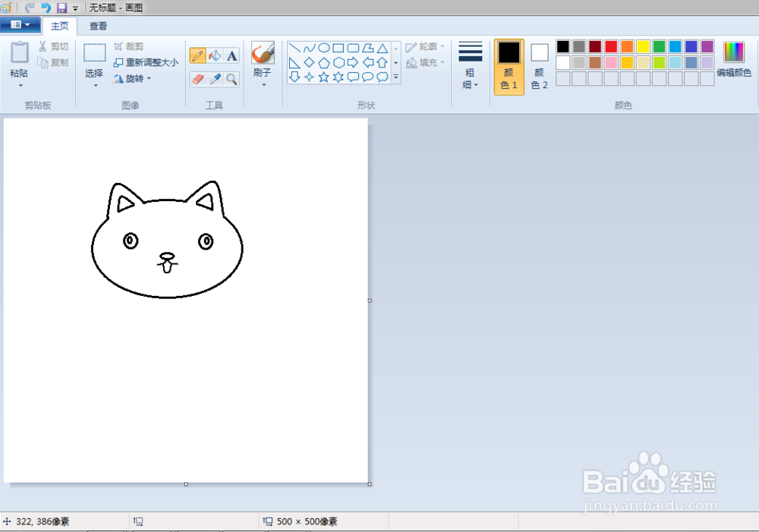Click the canvas right-edge resize handle
Screen dimensions: 759x532
click(370, 301)
